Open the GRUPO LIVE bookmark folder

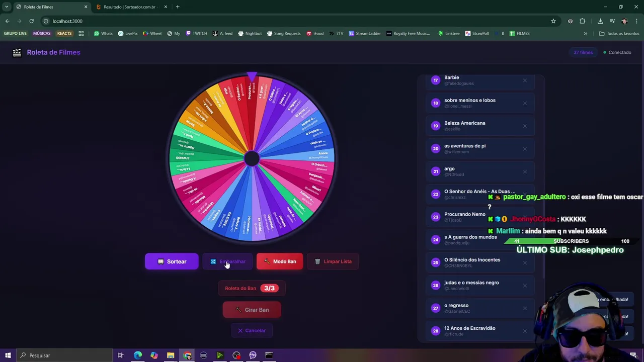[15, 34]
